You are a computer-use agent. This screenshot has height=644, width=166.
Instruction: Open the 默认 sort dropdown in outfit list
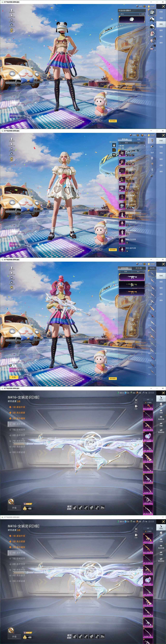(x=139, y=143)
